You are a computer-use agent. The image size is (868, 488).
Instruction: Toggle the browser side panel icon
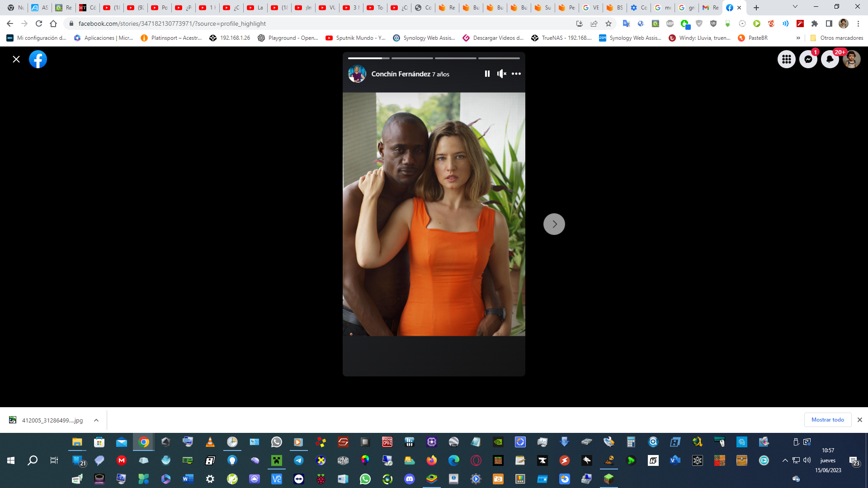coord(829,23)
